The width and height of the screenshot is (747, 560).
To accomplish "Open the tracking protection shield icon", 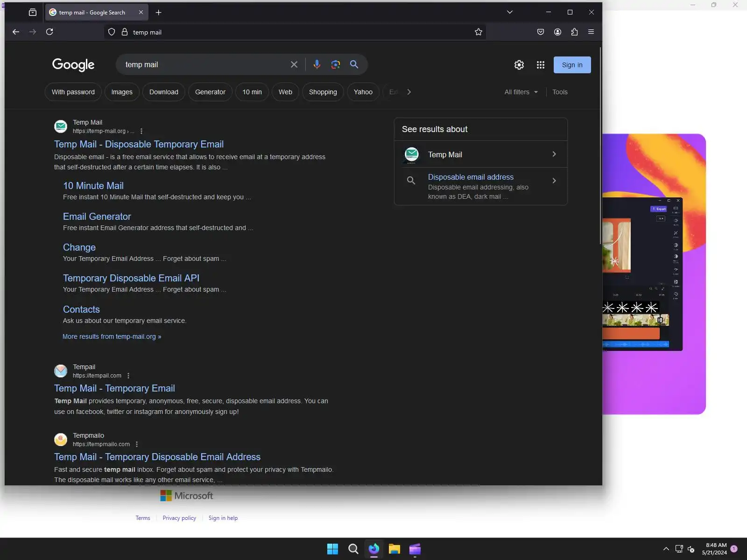I will click(x=112, y=32).
